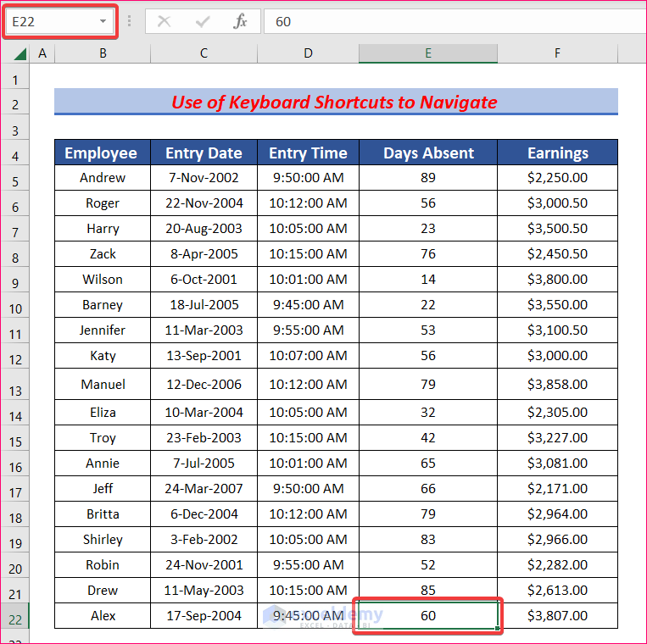Click the 'Employee' header cell

tap(103, 153)
